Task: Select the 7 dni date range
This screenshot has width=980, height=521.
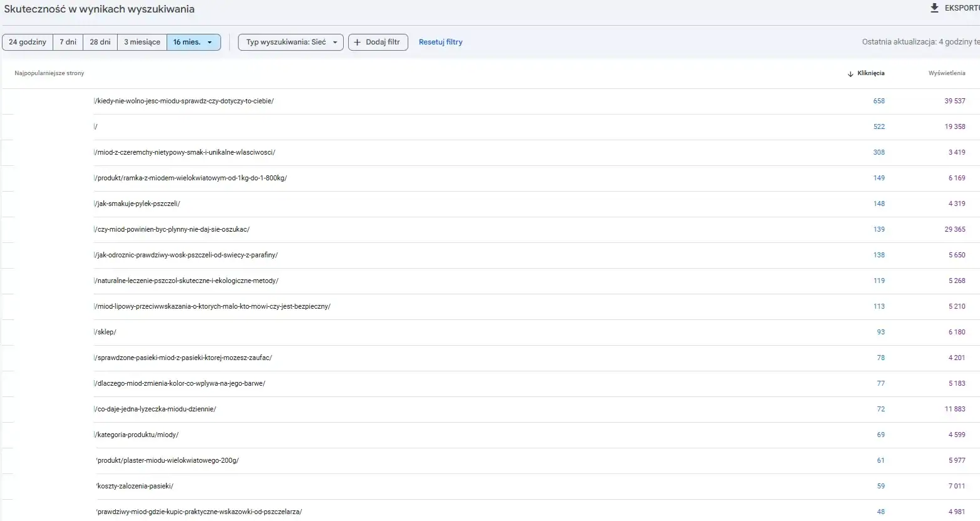Action: (68, 42)
